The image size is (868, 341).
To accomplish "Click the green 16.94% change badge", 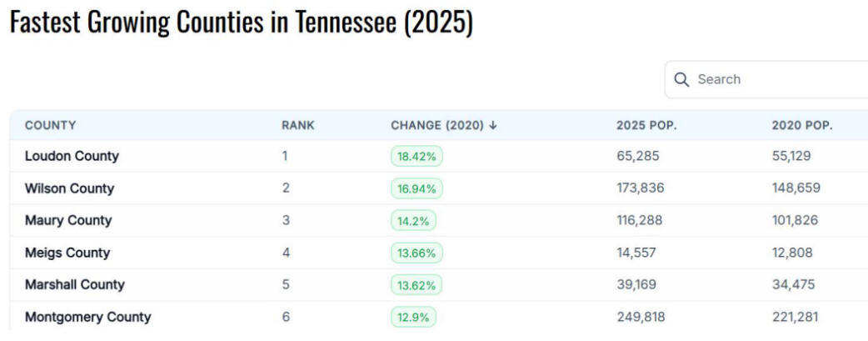I will click(417, 188).
